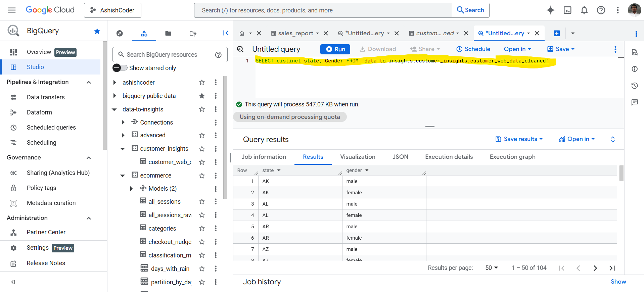Star the categories table
644x292 pixels.
tap(202, 228)
